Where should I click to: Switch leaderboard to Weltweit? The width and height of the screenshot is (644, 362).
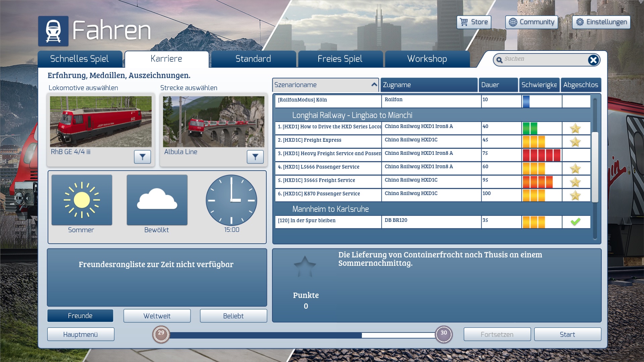point(157,316)
